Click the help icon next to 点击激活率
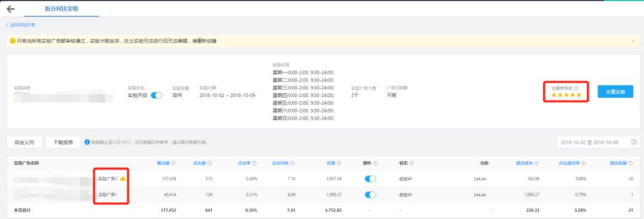This screenshot has height=219, width=644. (584, 163)
